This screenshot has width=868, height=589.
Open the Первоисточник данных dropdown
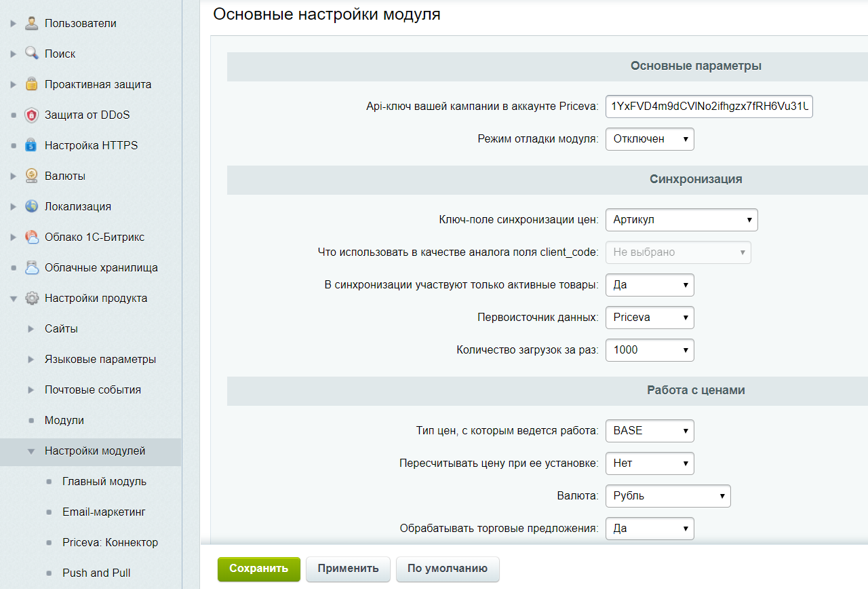pyautogui.click(x=649, y=317)
